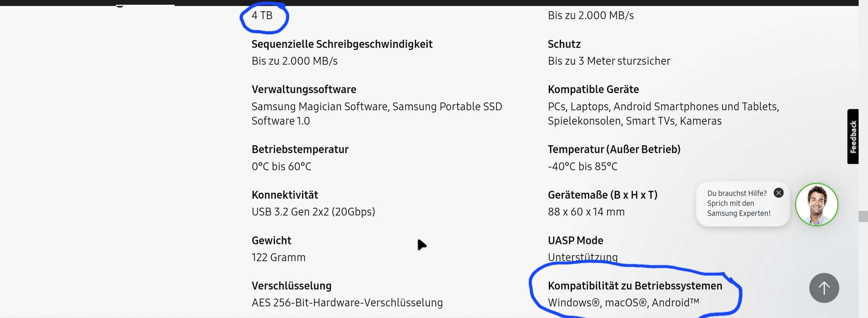Click the "Betriebstemperatur" heading
868x318 pixels.
300,150
